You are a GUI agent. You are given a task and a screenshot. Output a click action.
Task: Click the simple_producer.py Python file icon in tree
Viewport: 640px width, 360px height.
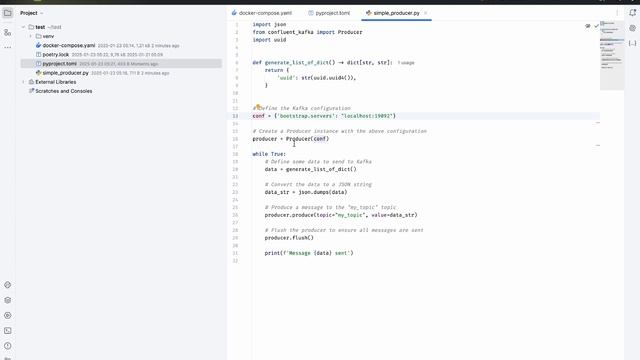[x=38, y=73]
